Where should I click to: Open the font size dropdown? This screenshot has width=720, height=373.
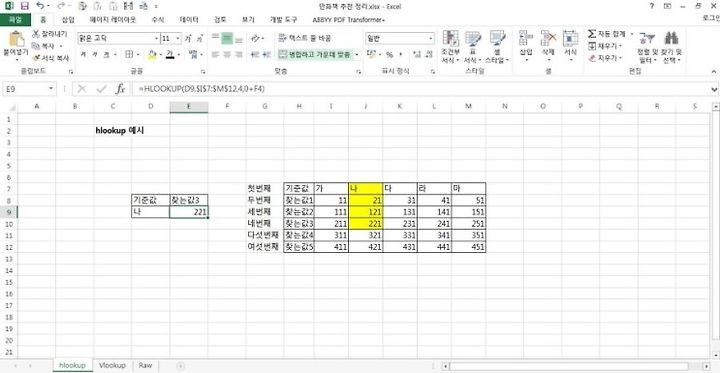pyautogui.click(x=178, y=39)
